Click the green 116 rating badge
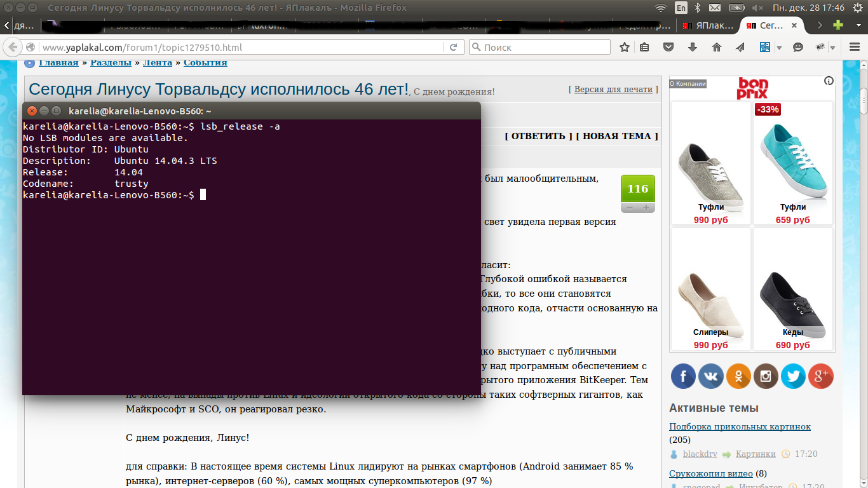 (638, 189)
